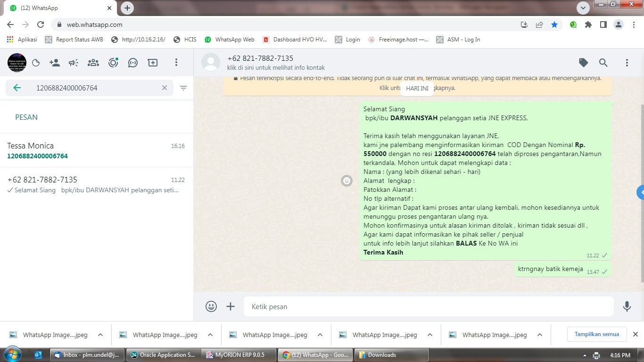Close the downloads bar with X
The width and height of the screenshot is (644, 362).
tap(635, 334)
